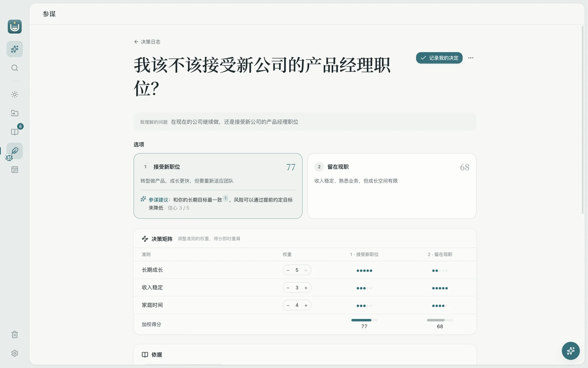Open the calendar icon in the sidebar
Image resolution: width=588 pixels, height=368 pixels.
point(15,169)
